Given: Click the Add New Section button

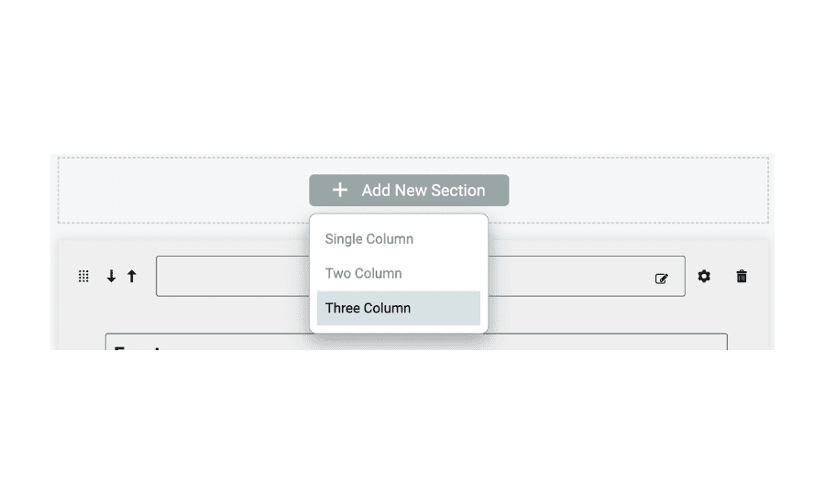Looking at the screenshot, I should pos(409,190).
